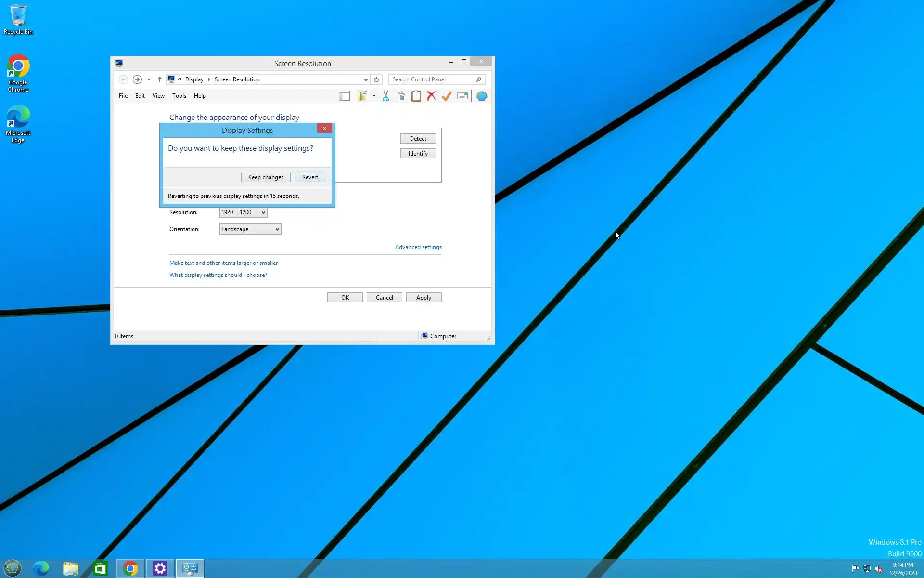924x578 pixels.
Task: Click the blue shell icon in toolbar
Action: coord(481,96)
